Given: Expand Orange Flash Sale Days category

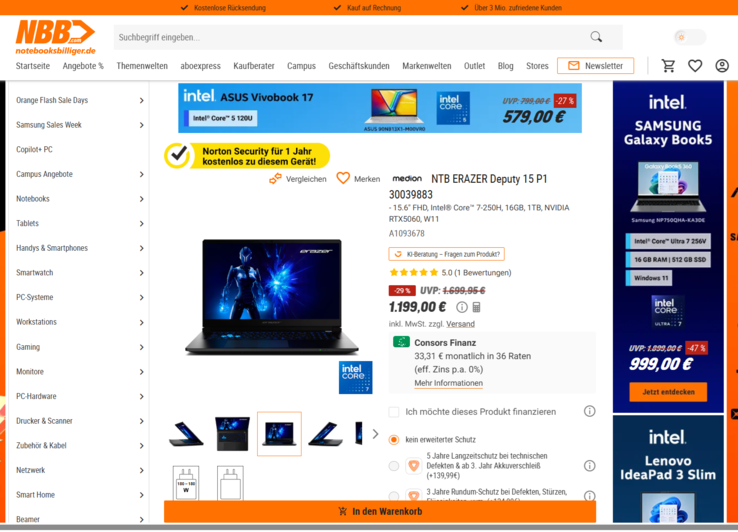Looking at the screenshot, I should [x=141, y=100].
